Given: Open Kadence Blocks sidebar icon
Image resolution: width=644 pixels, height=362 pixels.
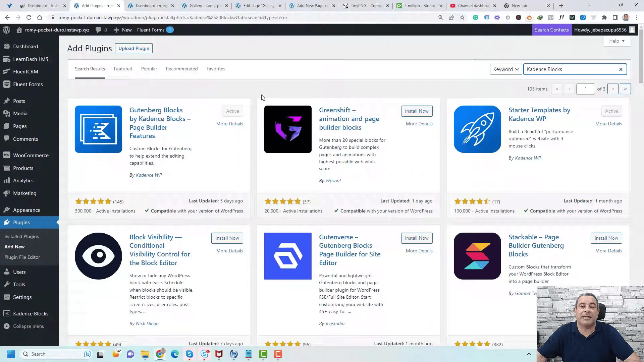Looking at the screenshot, I should 6,314.
